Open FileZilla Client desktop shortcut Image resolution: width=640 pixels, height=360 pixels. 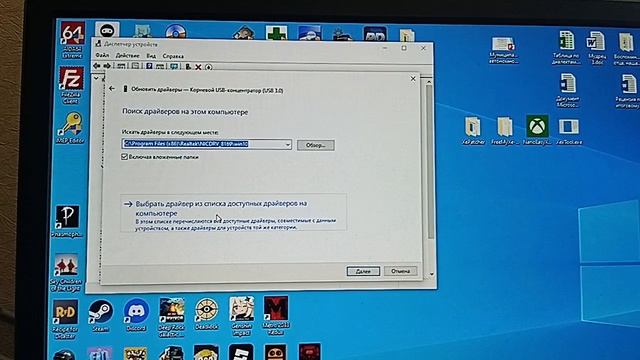[x=71, y=84]
